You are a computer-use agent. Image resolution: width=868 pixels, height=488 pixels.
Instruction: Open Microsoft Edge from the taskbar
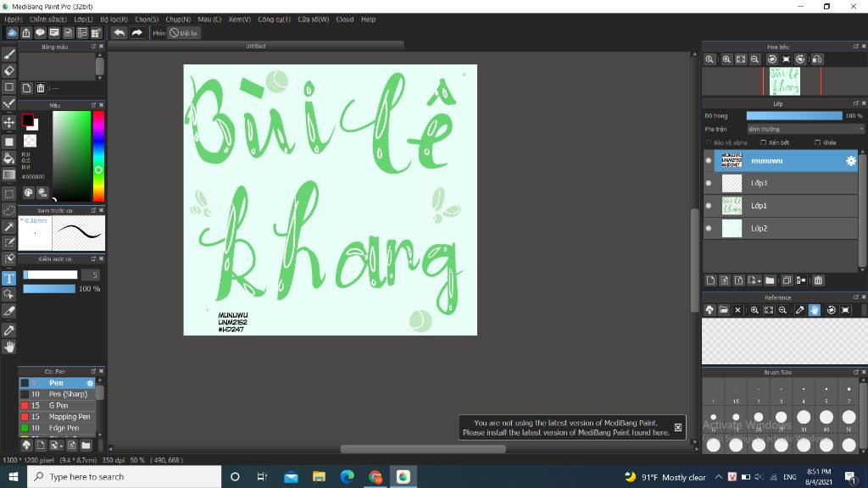347,477
